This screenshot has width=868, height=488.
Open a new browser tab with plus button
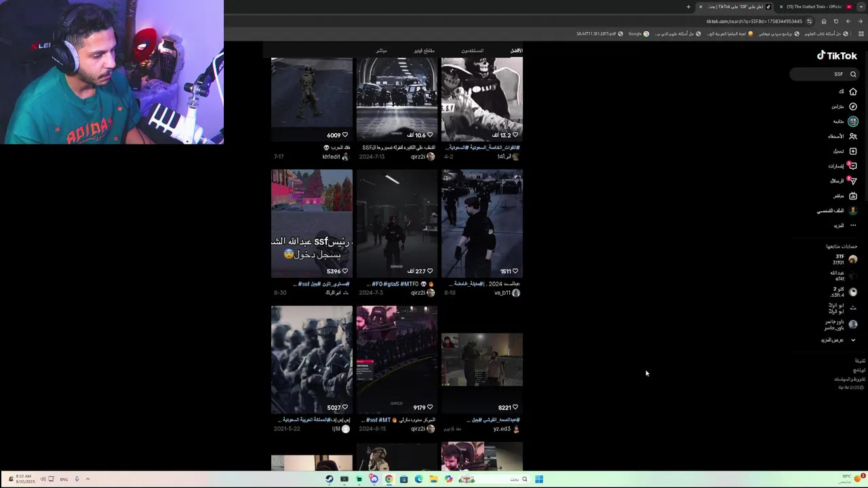tap(688, 7)
